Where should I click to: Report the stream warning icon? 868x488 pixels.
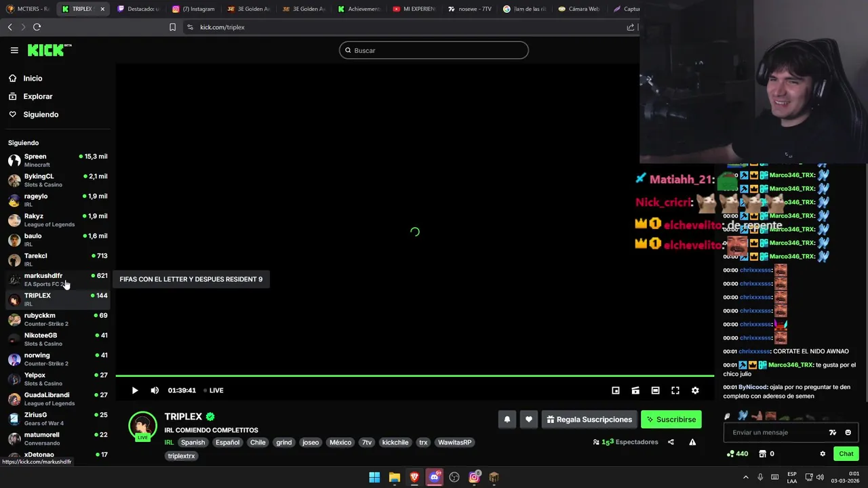(692, 442)
